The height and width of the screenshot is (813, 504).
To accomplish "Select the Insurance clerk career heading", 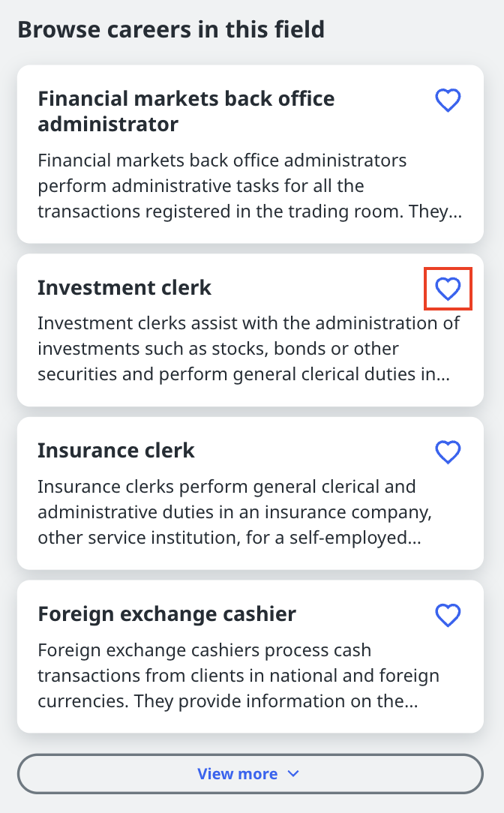I will [x=116, y=451].
